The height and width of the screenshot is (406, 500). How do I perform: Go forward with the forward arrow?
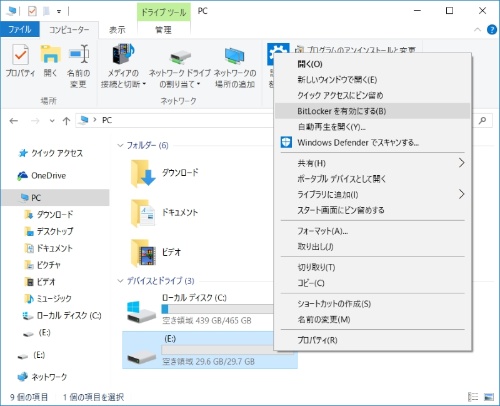click(x=35, y=121)
